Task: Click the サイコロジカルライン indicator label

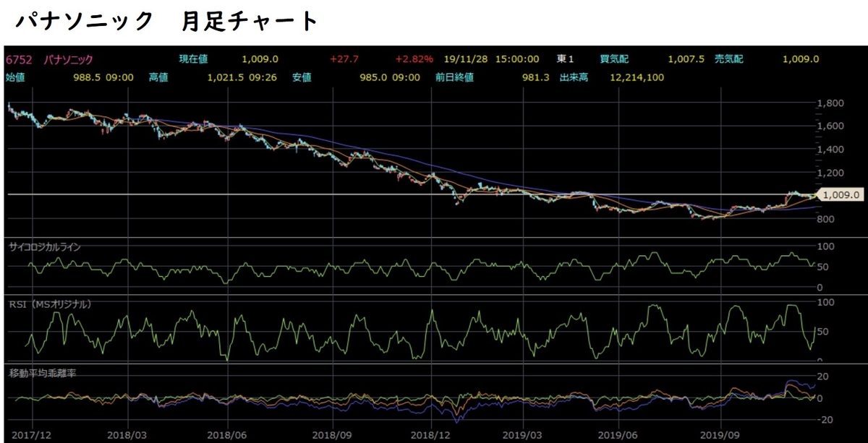Action: (45, 247)
